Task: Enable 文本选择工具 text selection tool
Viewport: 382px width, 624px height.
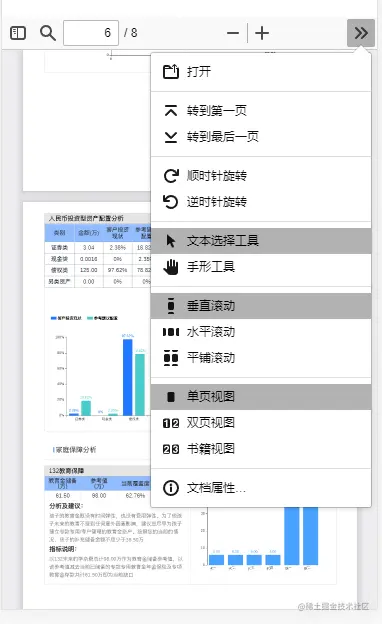Action: click(261, 241)
